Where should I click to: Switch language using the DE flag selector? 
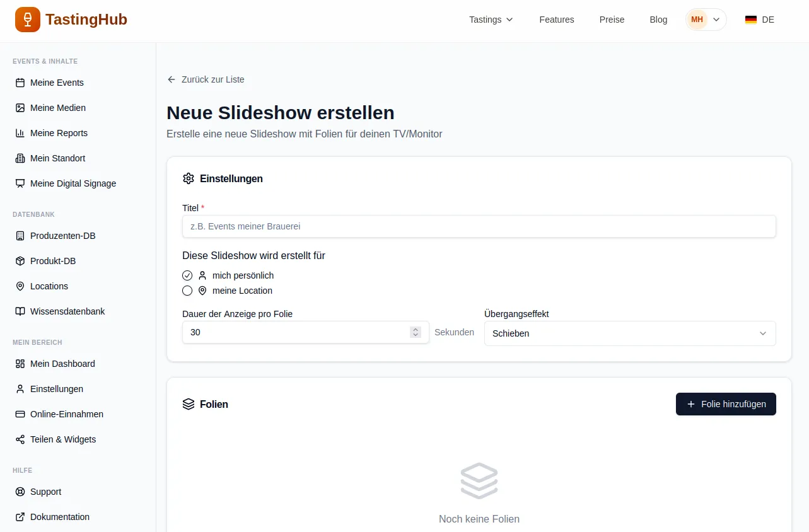click(x=759, y=20)
